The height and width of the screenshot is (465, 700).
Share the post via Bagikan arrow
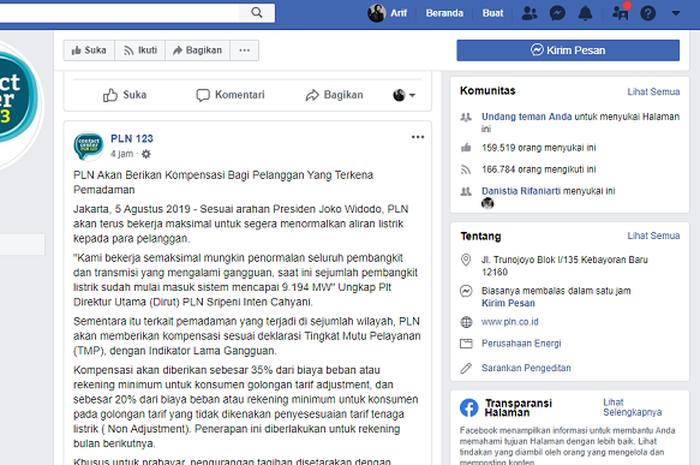point(334,95)
